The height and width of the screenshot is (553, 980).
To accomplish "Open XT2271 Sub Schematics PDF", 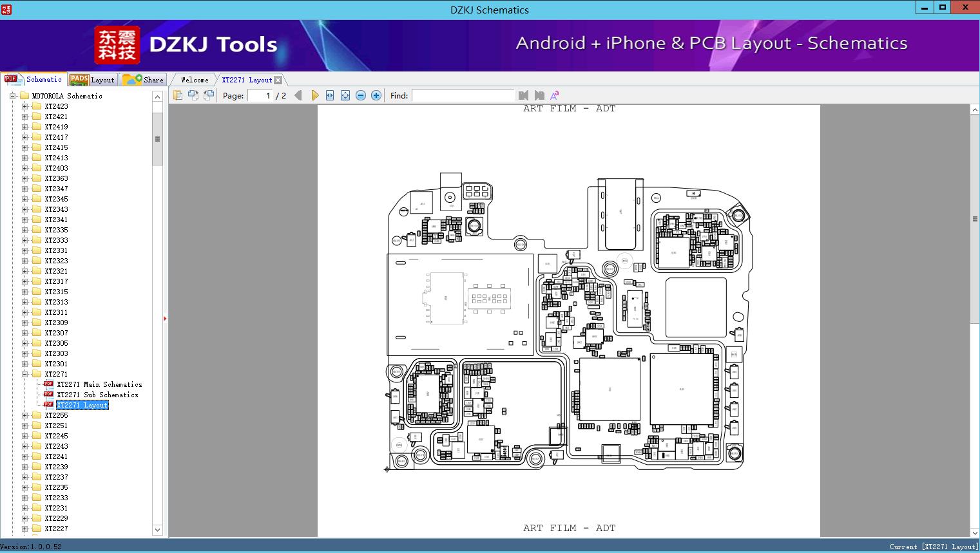I will click(x=97, y=395).
